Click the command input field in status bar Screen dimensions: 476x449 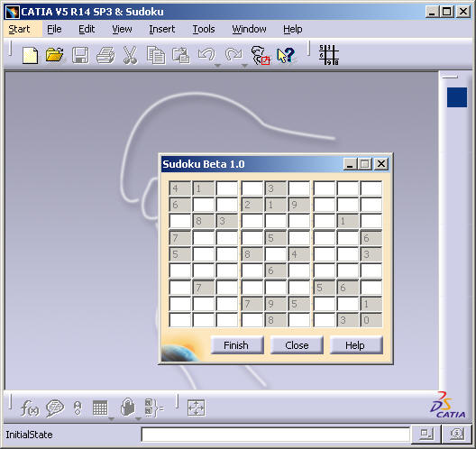click(x=275, y=435)
